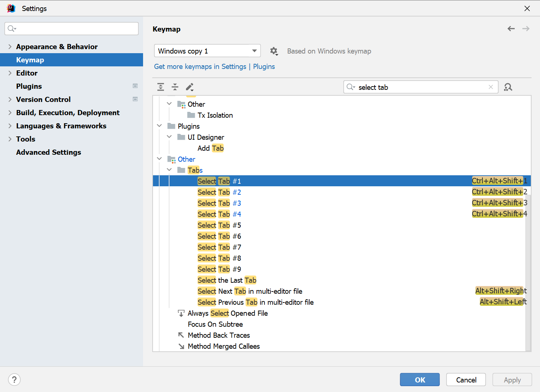
Task: Click the collapse all tree nodes icon
Action: (175, 87)
